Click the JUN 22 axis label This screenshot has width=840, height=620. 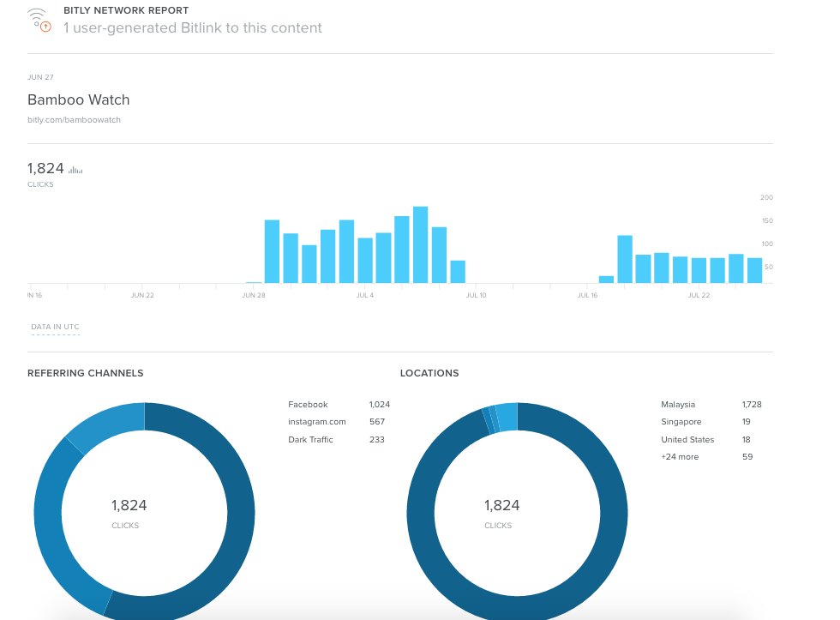(142, 295)
